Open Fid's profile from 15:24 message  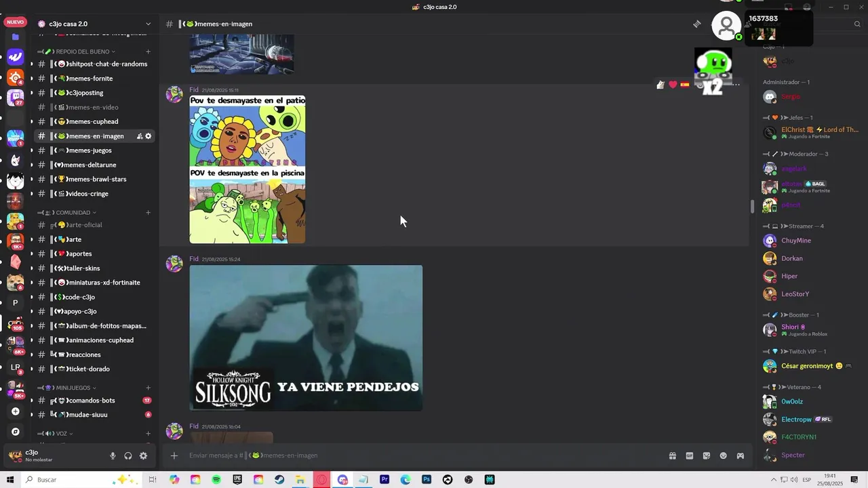click(x=194, y=259)
